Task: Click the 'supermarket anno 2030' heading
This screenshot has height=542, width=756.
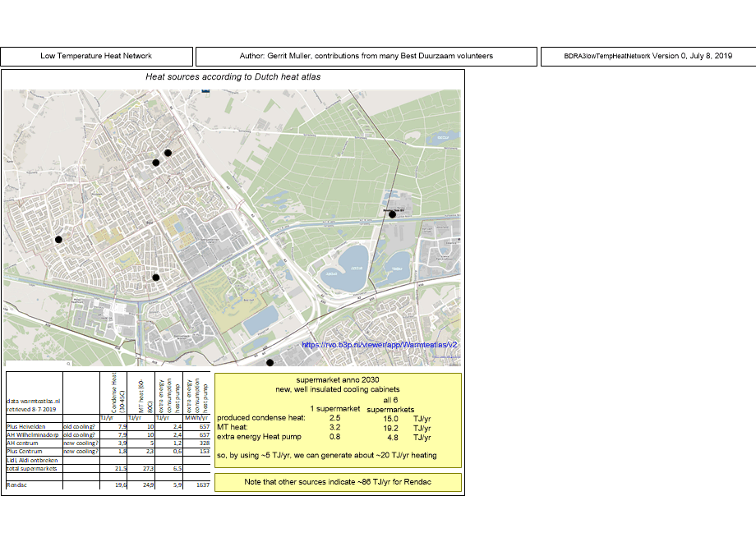Action: (338, 379)
